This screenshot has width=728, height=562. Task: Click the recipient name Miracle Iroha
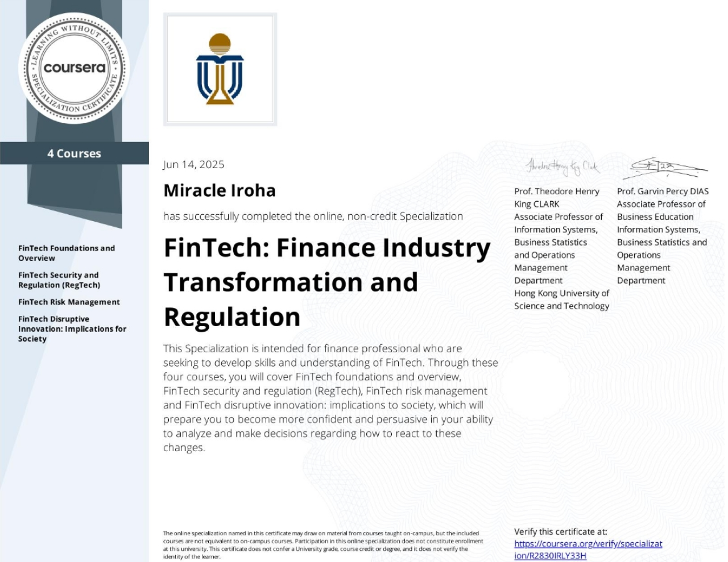pyautogui.click(x=219, y=190)
